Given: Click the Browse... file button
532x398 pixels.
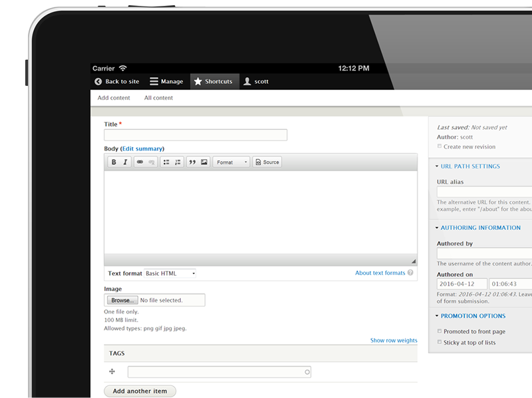Looking at the screenshot, I should [122, 300].
